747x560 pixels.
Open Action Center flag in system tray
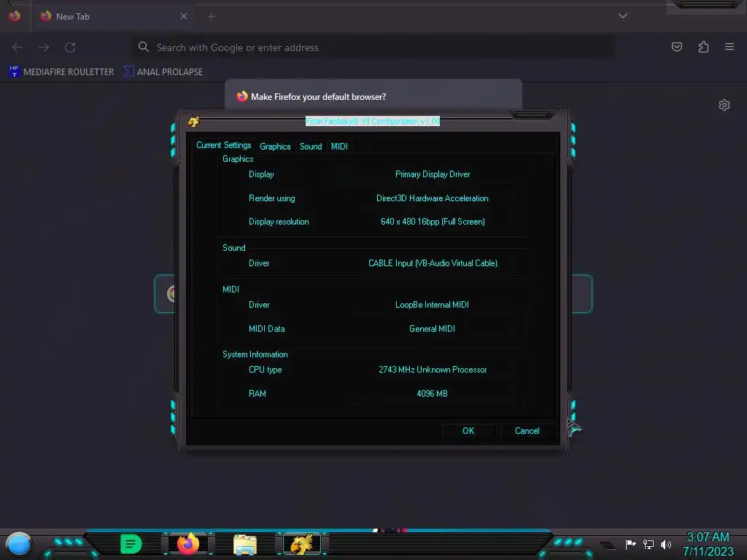[x=630, y=544]
